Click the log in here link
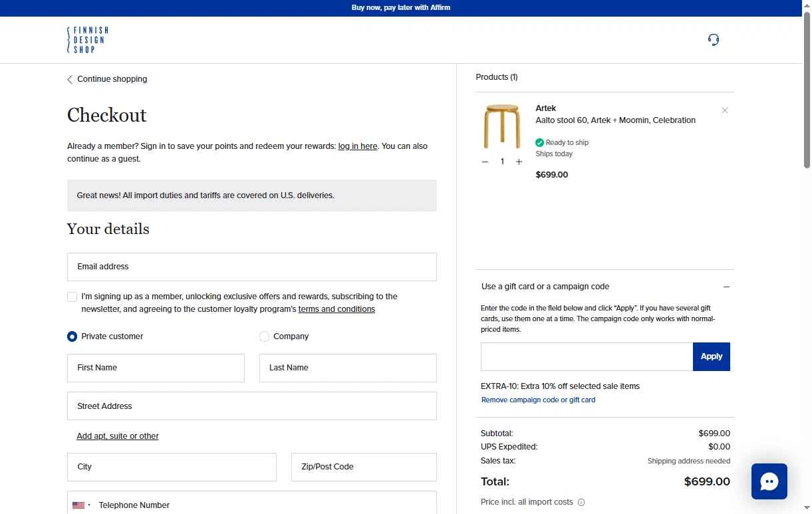 [x=358, y=146]
